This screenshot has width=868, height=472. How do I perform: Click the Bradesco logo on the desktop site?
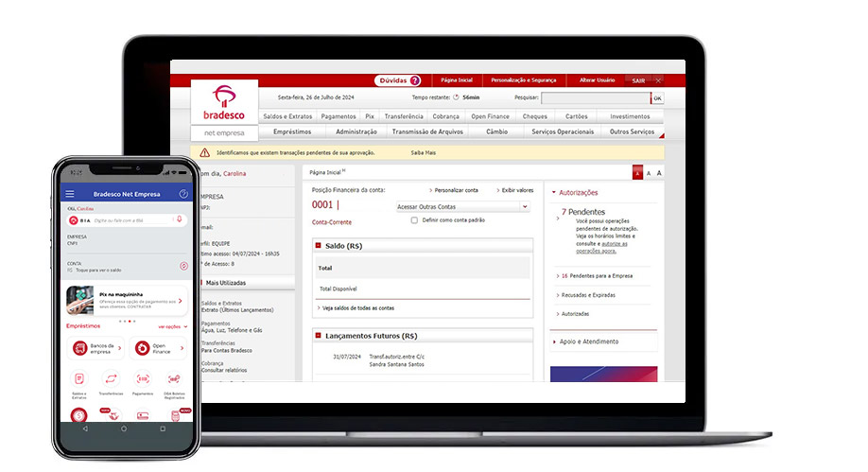click(x=223, y=103)
